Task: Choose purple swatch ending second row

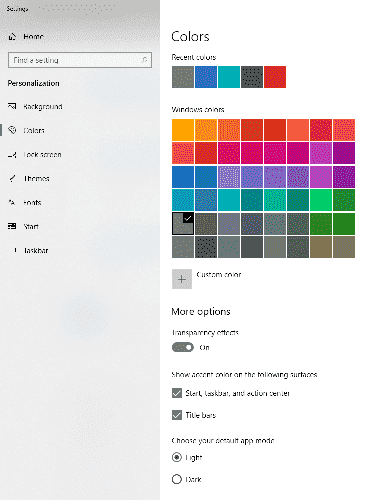Action: [344, 153]
